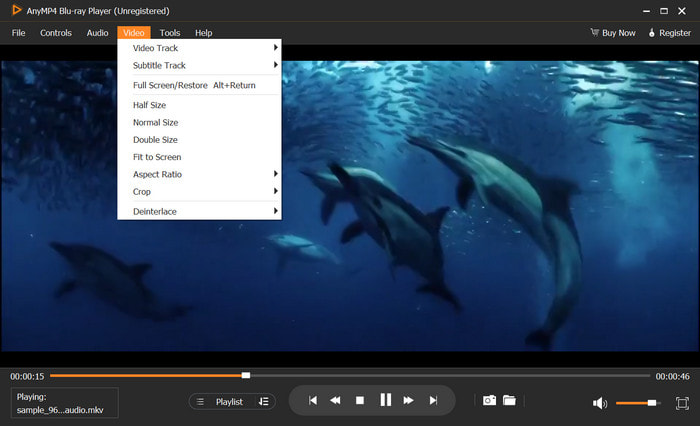Enter full screen using corner icon
The height and width of the screenshot is (426, 700).
coord(682,403)
